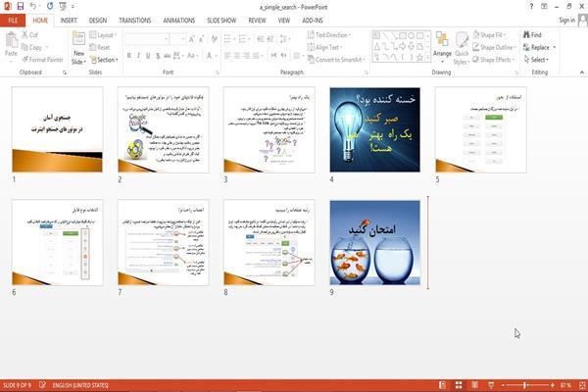Start slideshow from beginning quick access icon
This screenshot has height=392, width=588.
[x=63, y=7]
